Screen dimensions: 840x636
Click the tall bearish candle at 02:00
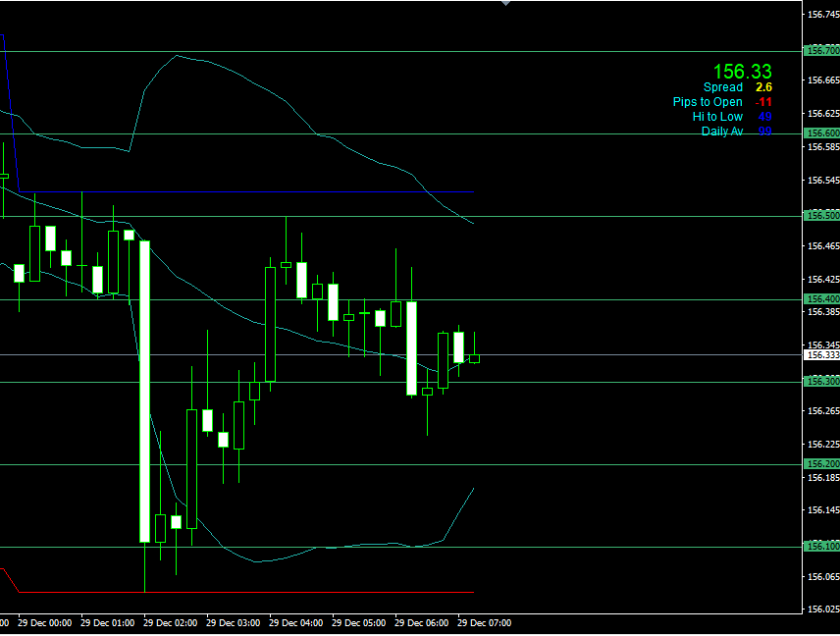point(144,391)
